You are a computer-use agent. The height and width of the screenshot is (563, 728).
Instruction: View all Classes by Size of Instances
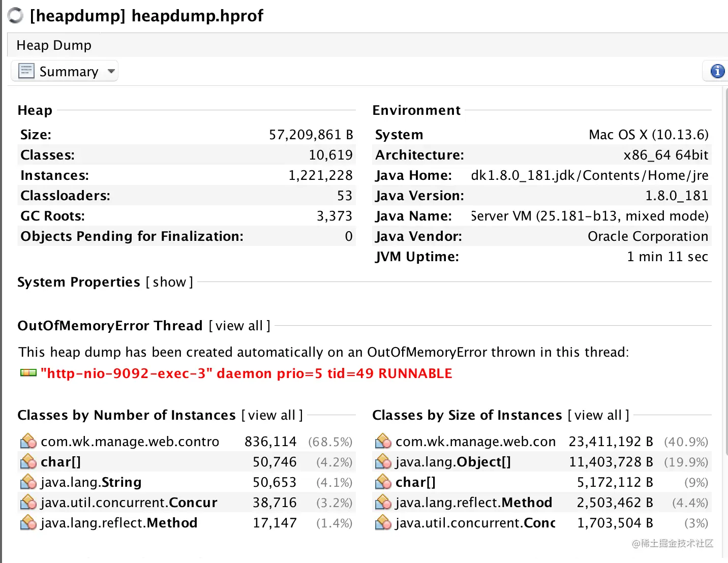[598, 415]
